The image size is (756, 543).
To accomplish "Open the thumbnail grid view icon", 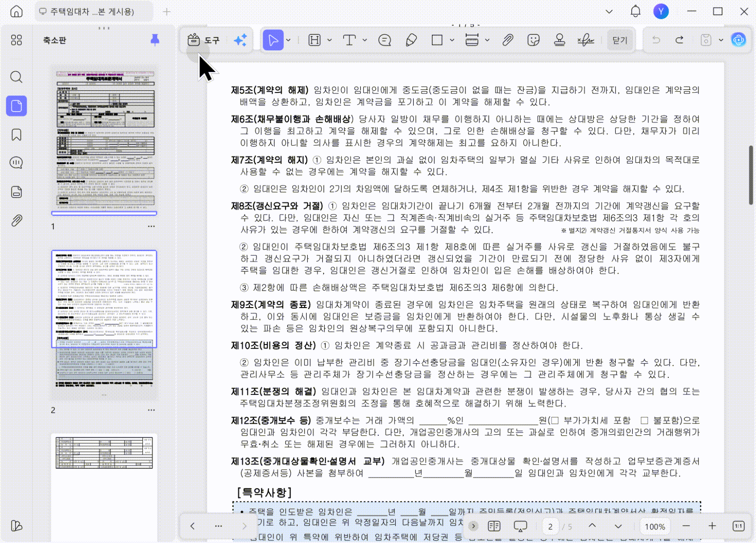I will 16,40.
